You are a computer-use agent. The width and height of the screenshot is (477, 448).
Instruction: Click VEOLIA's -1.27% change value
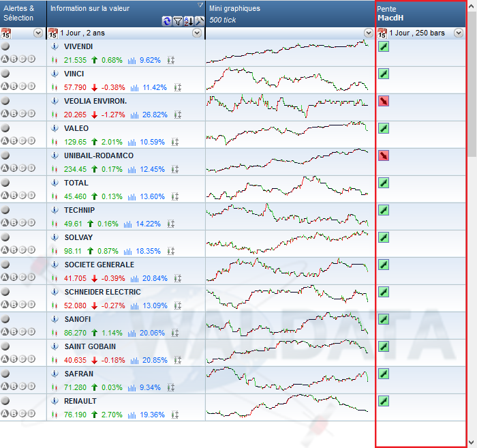113,115
